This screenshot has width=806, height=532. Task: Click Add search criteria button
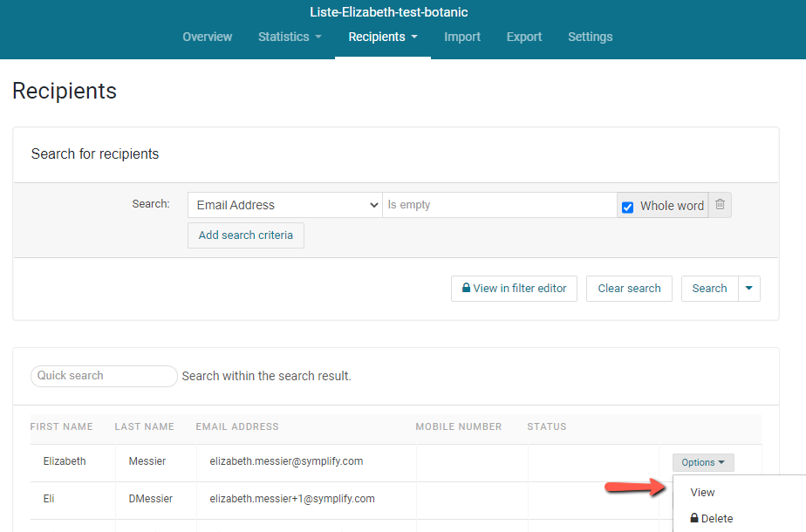click(x=245, y=235)
